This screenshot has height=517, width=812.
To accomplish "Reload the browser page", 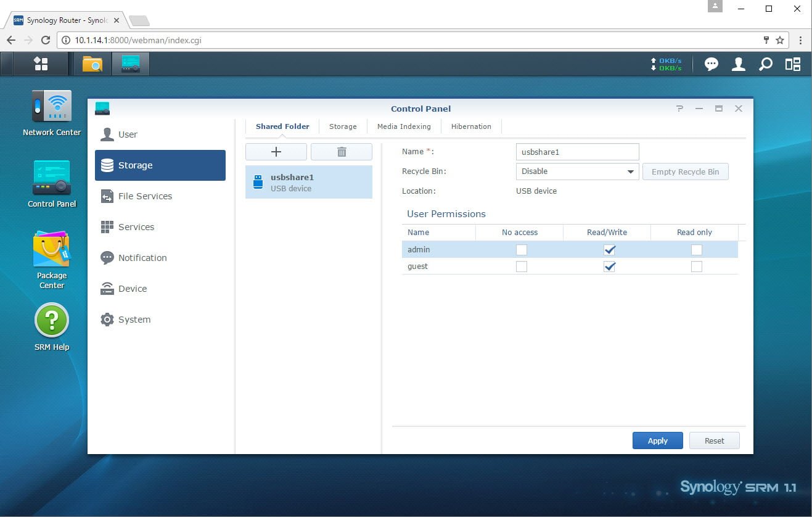I will coord(46,40).
